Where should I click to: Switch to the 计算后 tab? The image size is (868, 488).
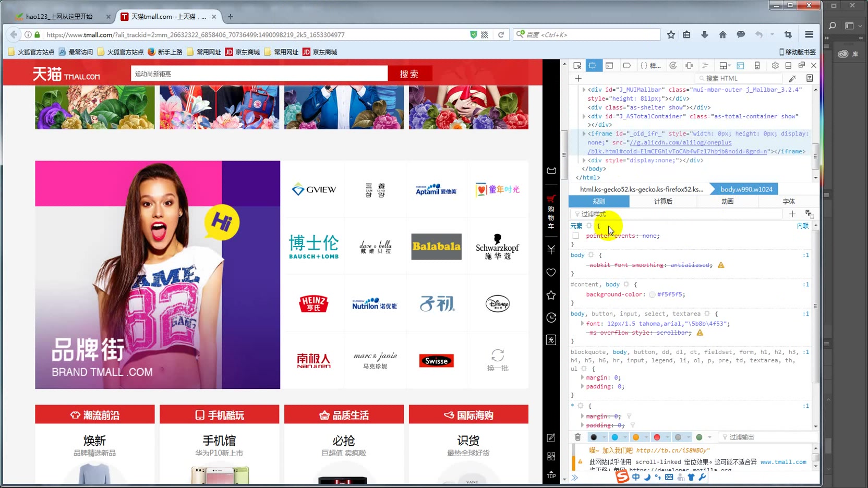point(663,201)
